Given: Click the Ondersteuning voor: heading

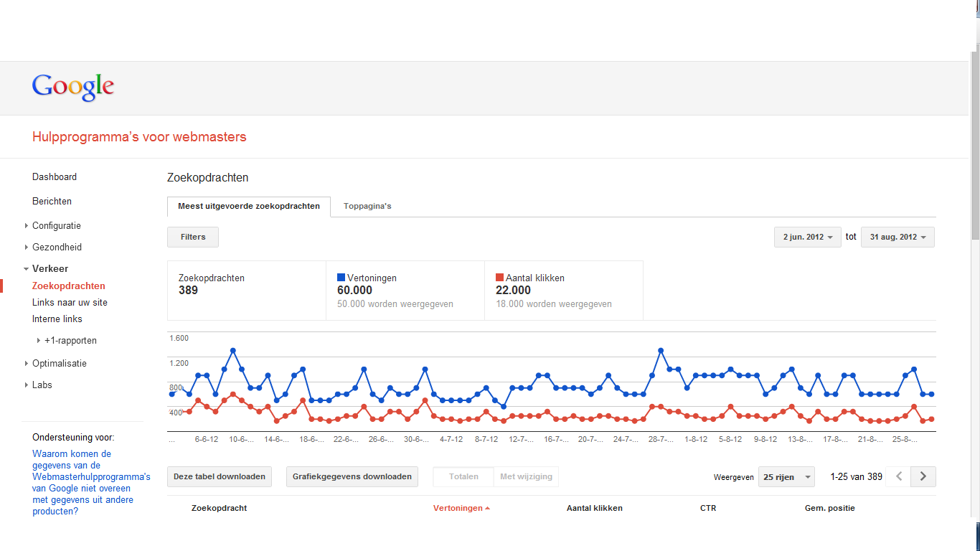Looking at the screenshot, I should click(73, 437).
